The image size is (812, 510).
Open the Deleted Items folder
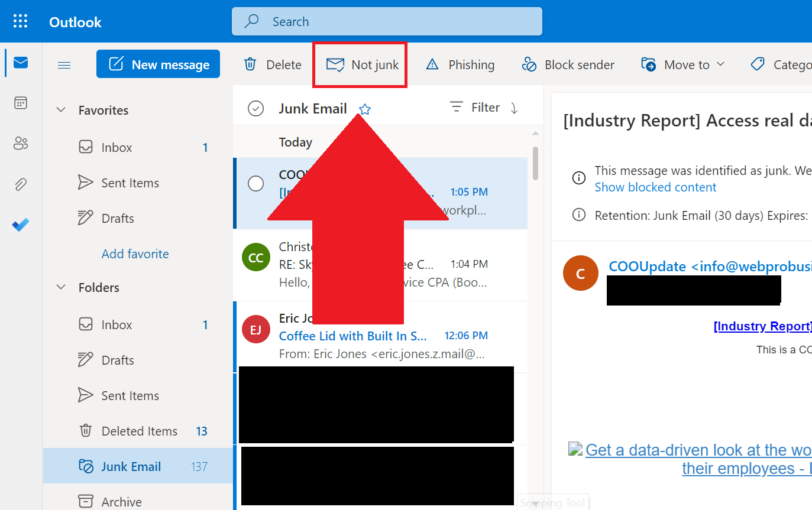coord(139,431)
